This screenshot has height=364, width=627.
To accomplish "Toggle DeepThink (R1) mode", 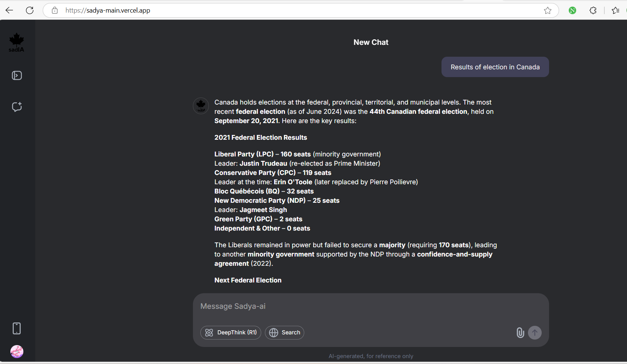I will (x=231, y=332).
